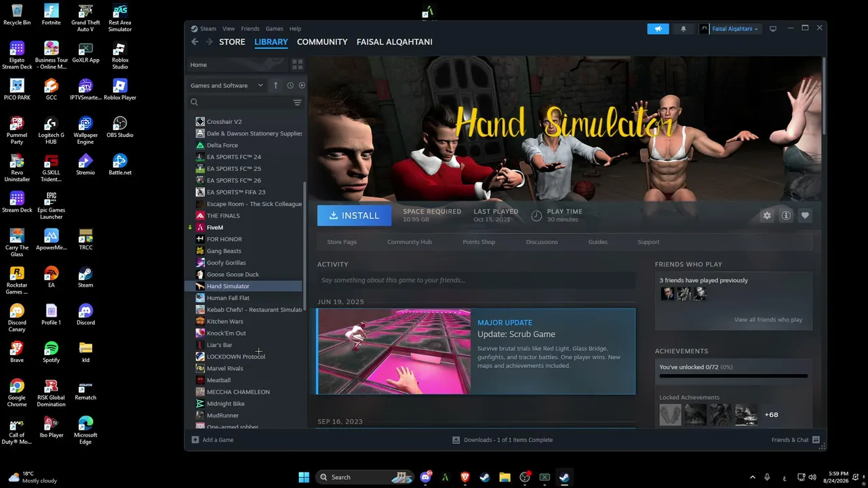Open the Points Shop link

[x=479, y=242]
